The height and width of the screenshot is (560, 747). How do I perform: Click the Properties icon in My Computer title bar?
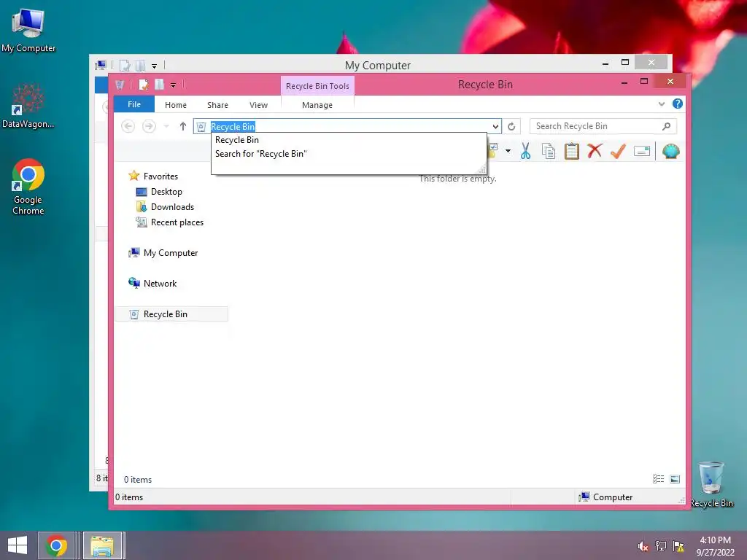125,65
